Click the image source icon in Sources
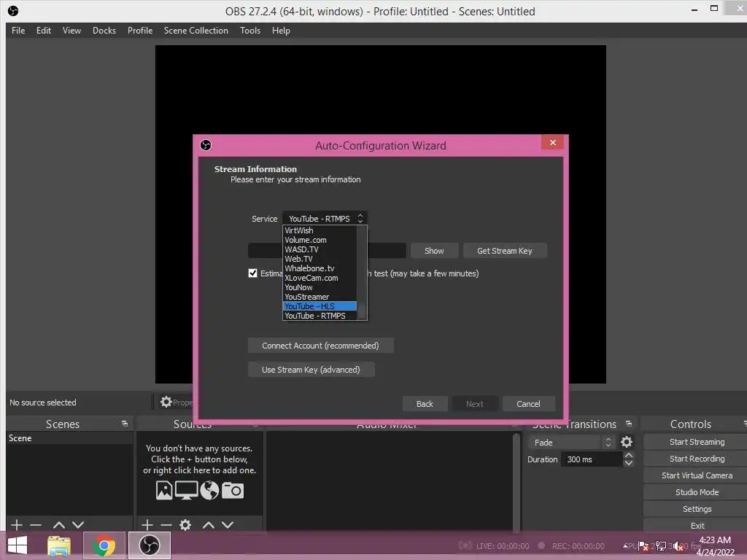The width and height of the screenshot is (747, 560). point(164,490)
